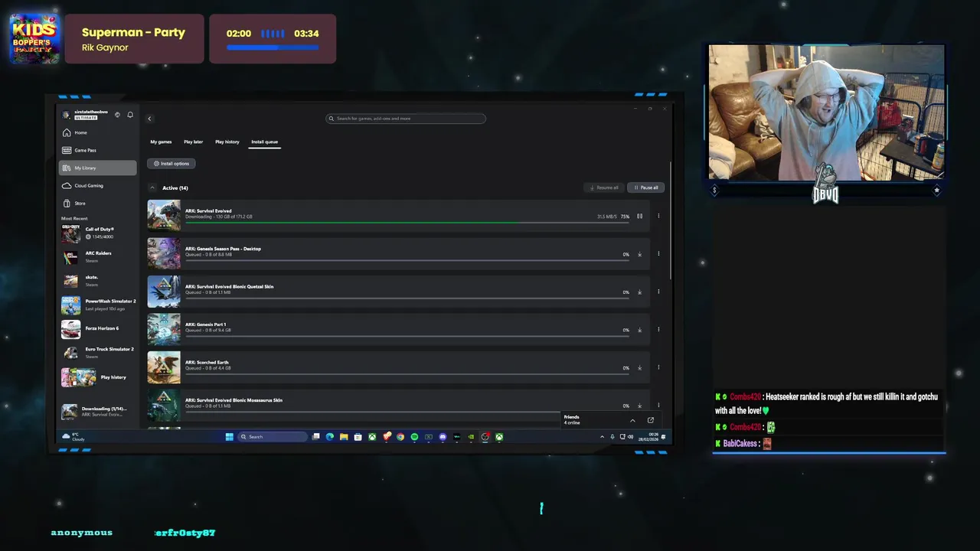980x551 pixels.
Task: Click ARK: Genesis Part 1 title text
Action: 205,324
